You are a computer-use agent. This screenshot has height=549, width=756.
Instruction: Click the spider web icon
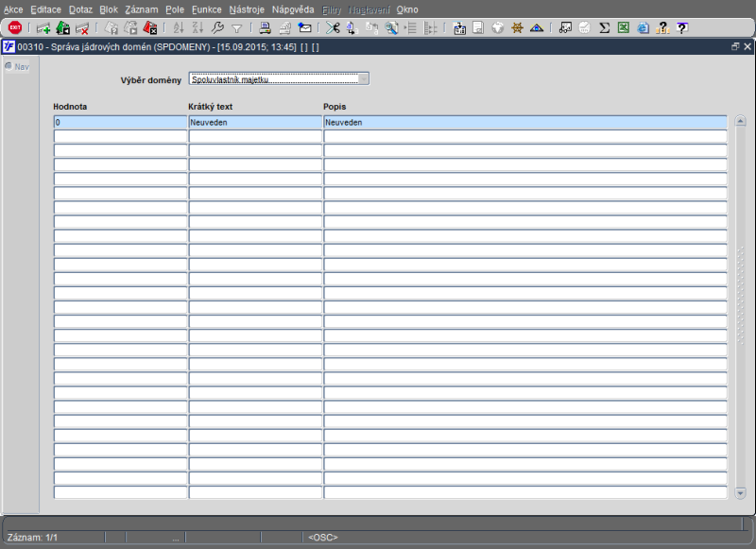click(x=517, y=28)
